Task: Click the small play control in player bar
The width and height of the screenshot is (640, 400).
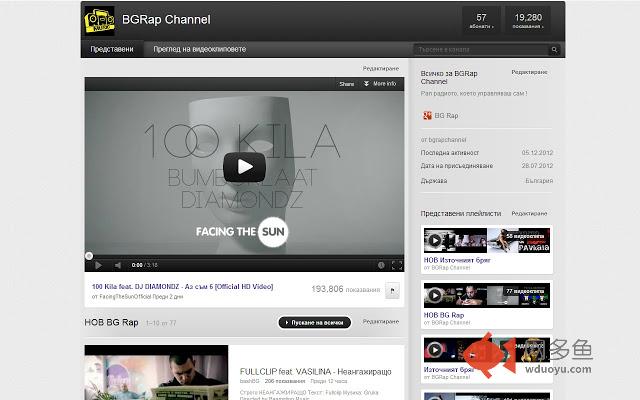Action: 98,265
